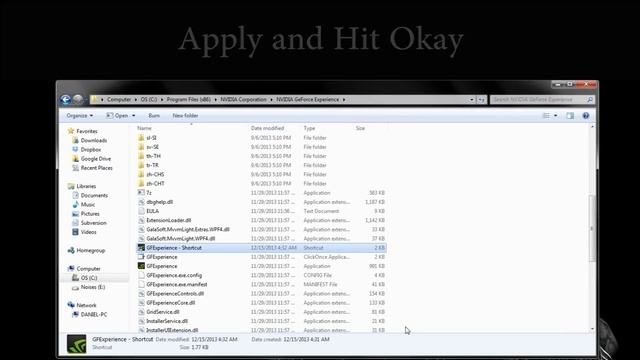Select the th-TH folder icon
Image resolution: width=640 pixels, height=360 pixels.
point(141,156)
